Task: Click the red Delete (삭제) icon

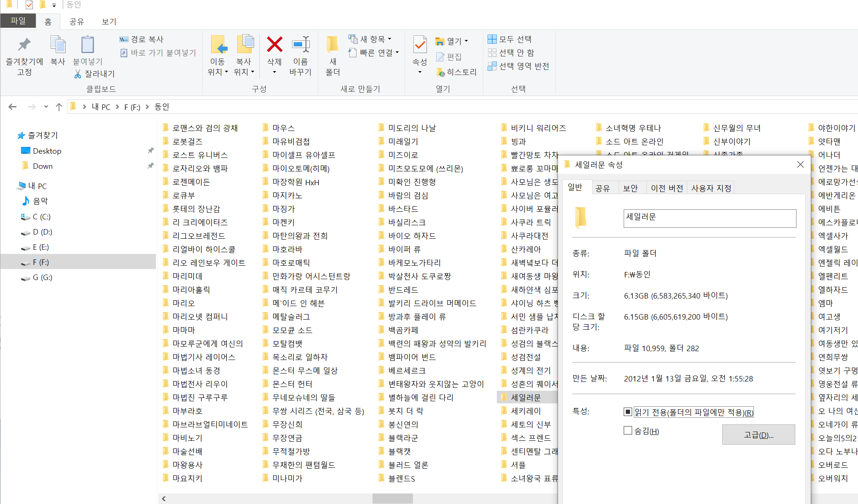Action: (274, 45)
